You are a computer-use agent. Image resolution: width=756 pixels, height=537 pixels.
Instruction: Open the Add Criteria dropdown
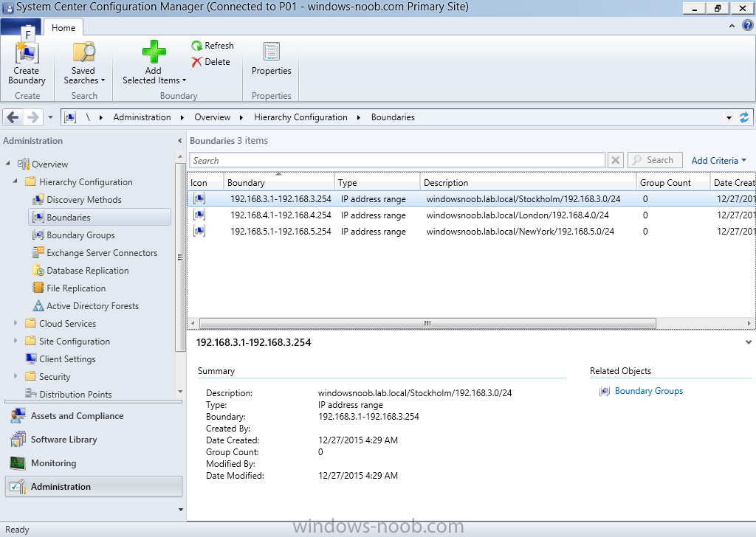718,161
